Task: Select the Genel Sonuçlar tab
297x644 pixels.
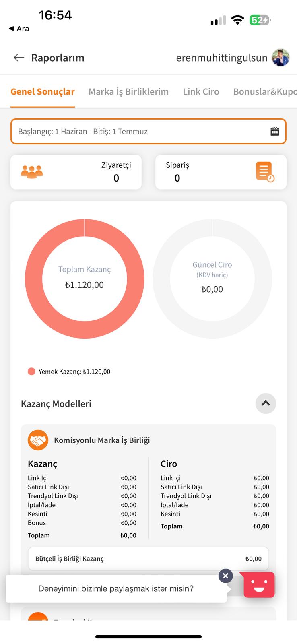Action: 43,92
